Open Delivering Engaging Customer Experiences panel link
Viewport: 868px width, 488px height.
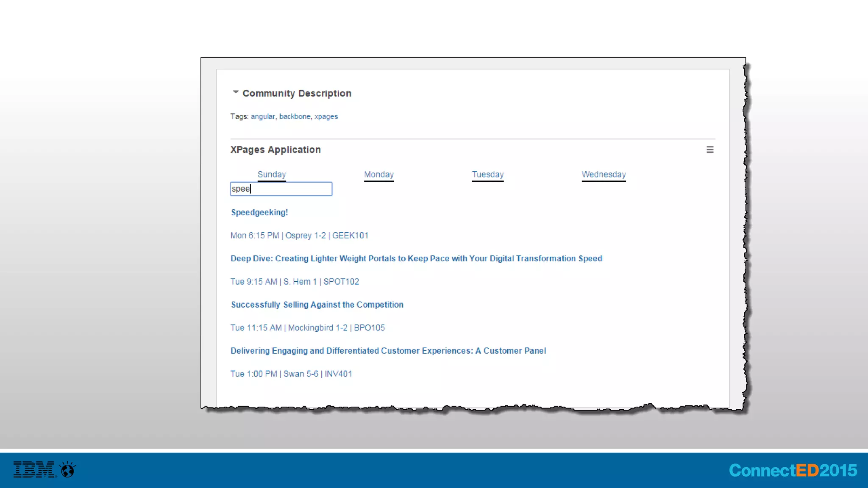coord(388,351)
